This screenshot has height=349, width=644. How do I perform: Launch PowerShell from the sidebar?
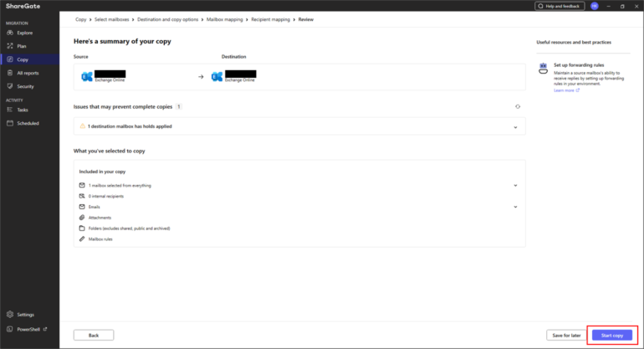tap(28, 328)
